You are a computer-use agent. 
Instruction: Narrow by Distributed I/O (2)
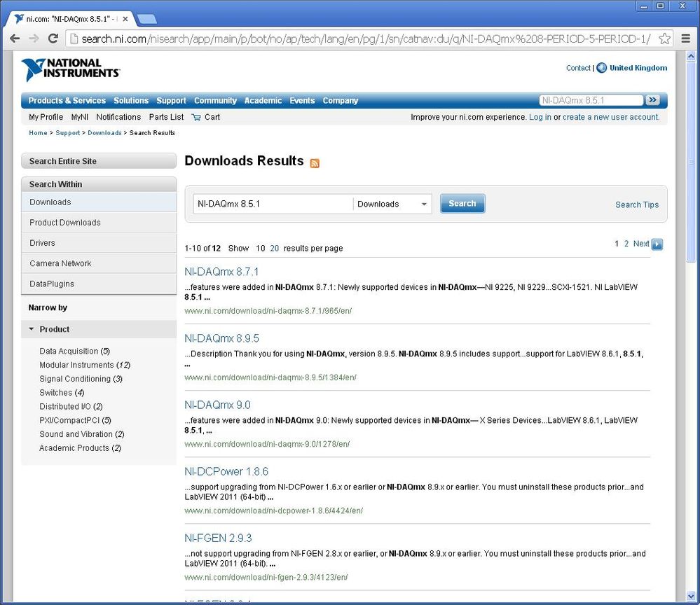[x=71, y=406]
